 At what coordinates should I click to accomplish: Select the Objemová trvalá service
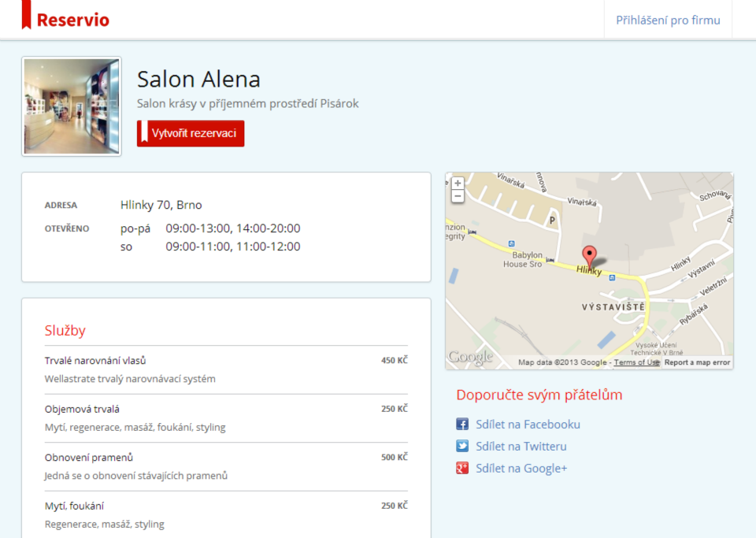pyautogui.click(x=83, y=409)
